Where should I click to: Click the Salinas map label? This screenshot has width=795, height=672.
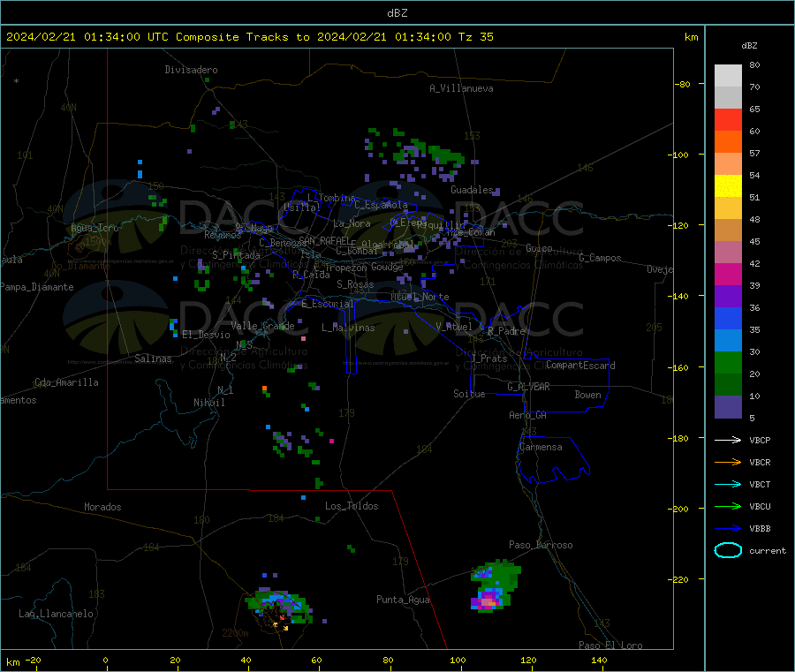click(153, 359)
